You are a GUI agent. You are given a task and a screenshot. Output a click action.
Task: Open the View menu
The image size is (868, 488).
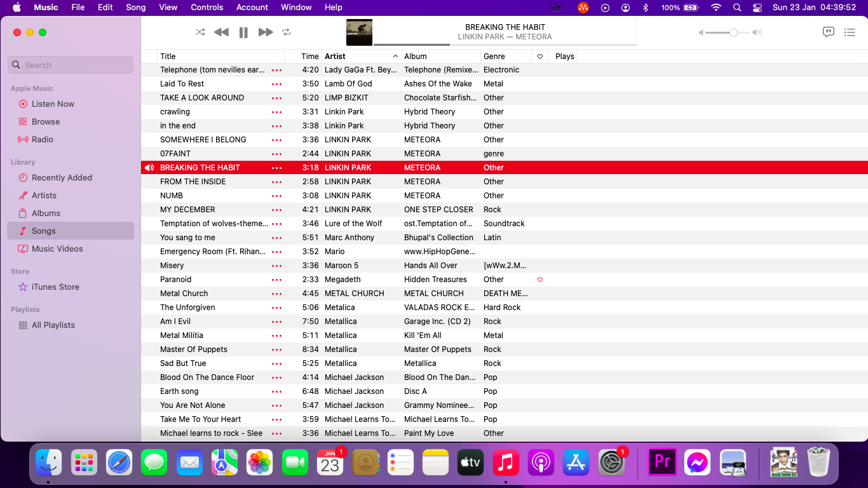[168, 8]
